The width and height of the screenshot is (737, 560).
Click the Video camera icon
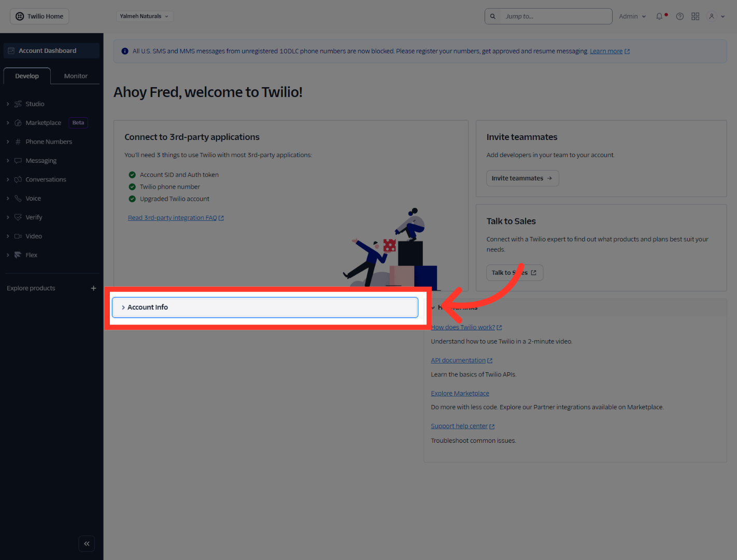click(x=18, y=236)
